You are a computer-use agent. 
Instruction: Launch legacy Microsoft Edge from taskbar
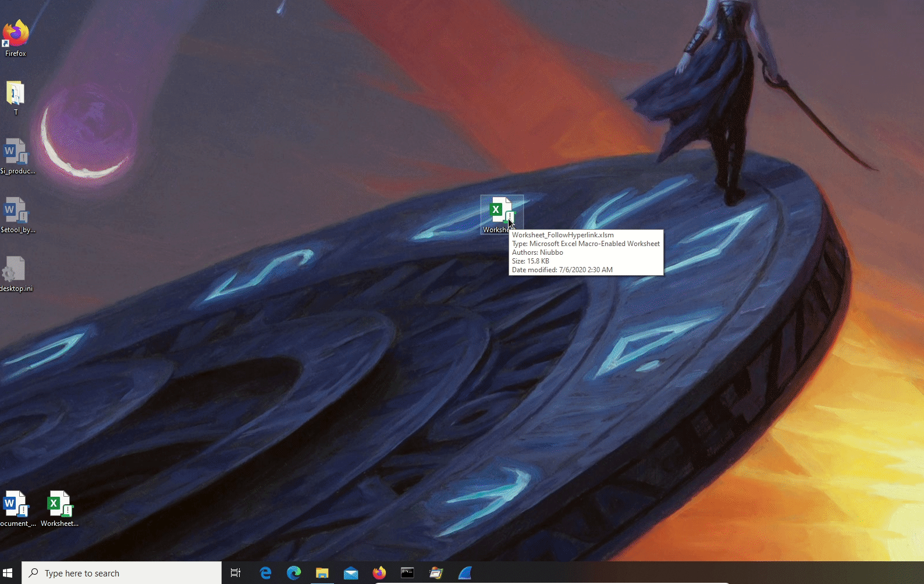point(266,573)
